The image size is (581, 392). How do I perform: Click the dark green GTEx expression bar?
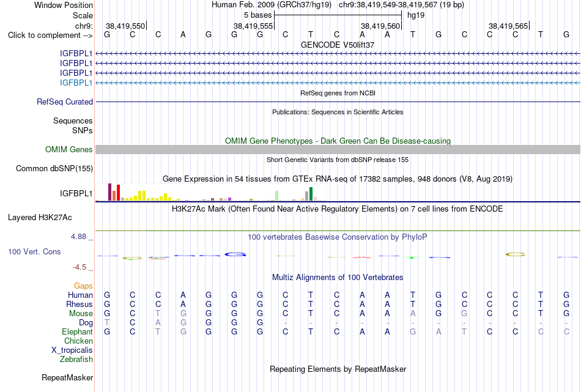[311, 194]
